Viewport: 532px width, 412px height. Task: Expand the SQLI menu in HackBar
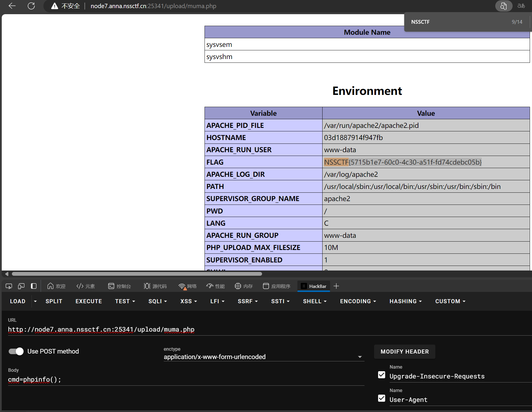tap(158, 301)
